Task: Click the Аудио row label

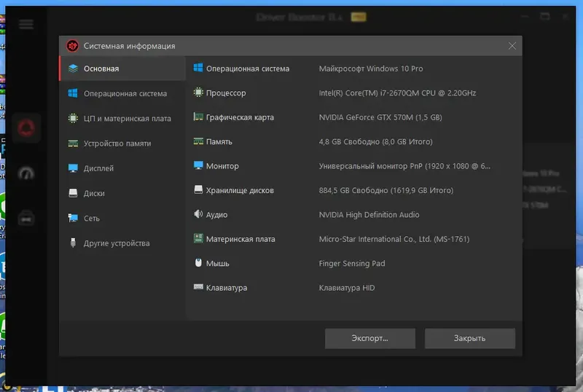Action: coord(216,215)
